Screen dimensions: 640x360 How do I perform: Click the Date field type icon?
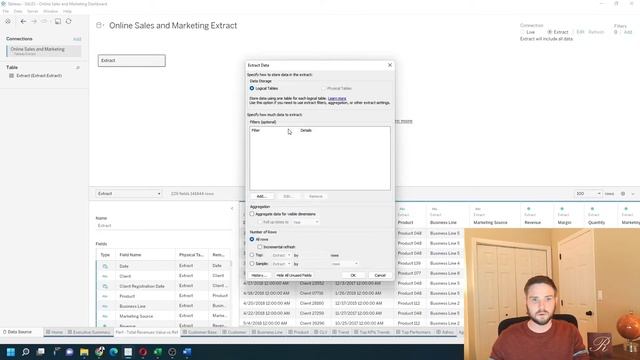click(x=105, y=266)
